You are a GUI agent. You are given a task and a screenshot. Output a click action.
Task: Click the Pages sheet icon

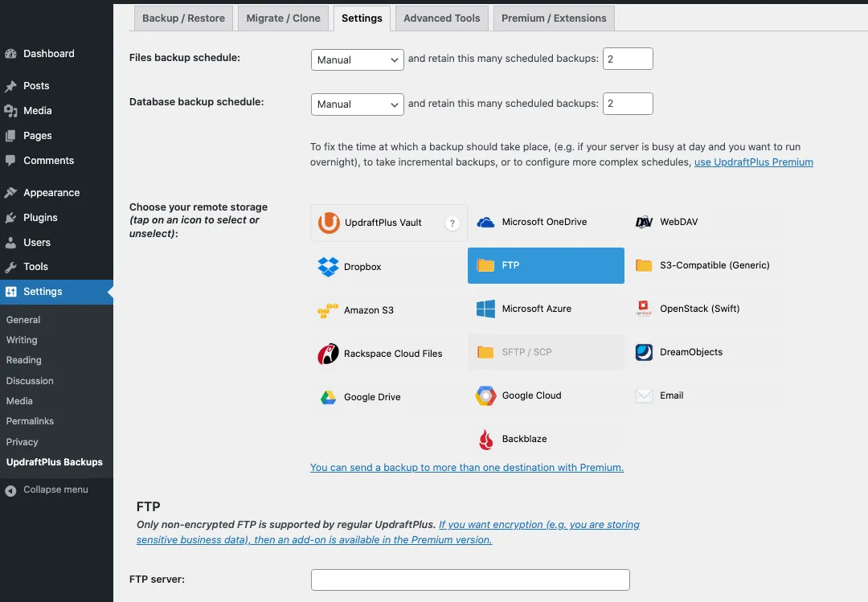tap(10, 136)
